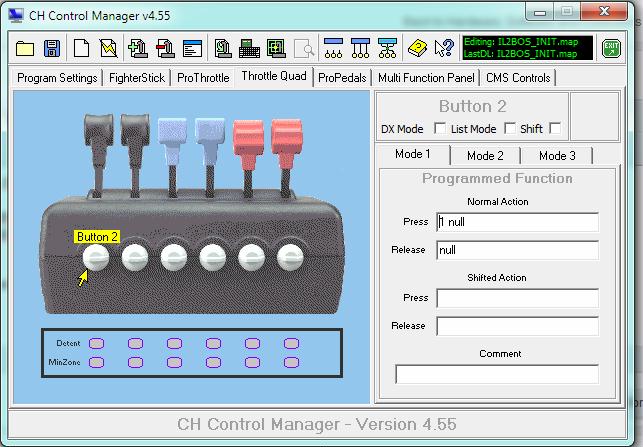643x447 pixels.
Task: Enable the List Mode checkbox
Action: tap(510, 128)
